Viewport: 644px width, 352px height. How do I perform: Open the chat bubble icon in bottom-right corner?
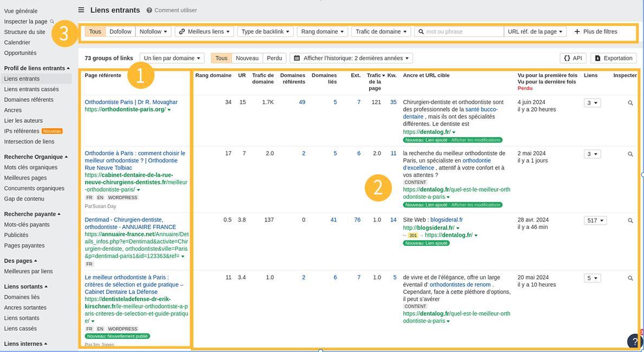tap(634, 341)
